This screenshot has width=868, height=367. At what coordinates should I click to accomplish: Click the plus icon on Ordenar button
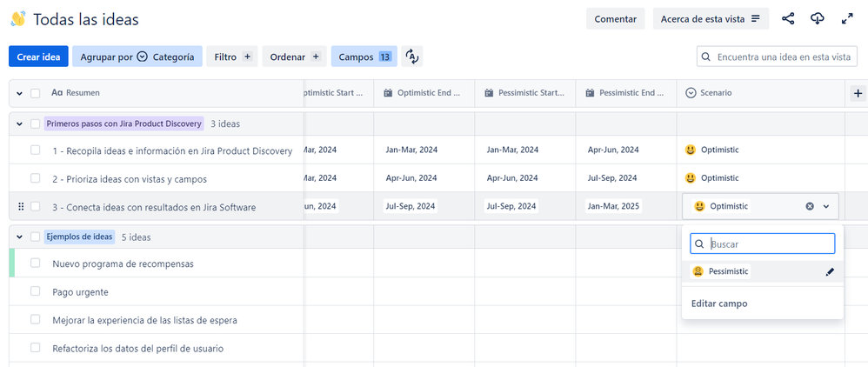[316, 57]
